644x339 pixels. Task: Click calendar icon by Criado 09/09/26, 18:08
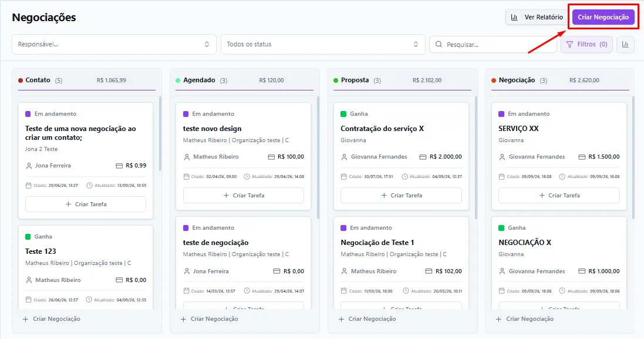coord(501,177)
